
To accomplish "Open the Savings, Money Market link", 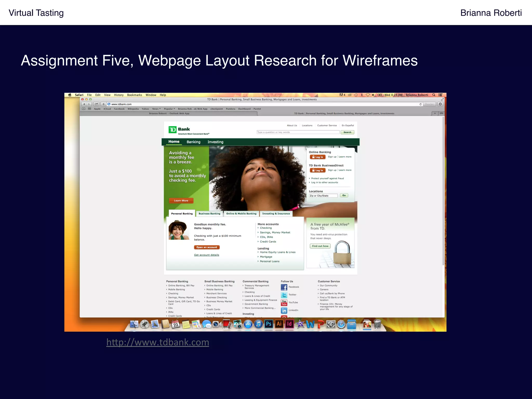I will (x=275, y=232).
